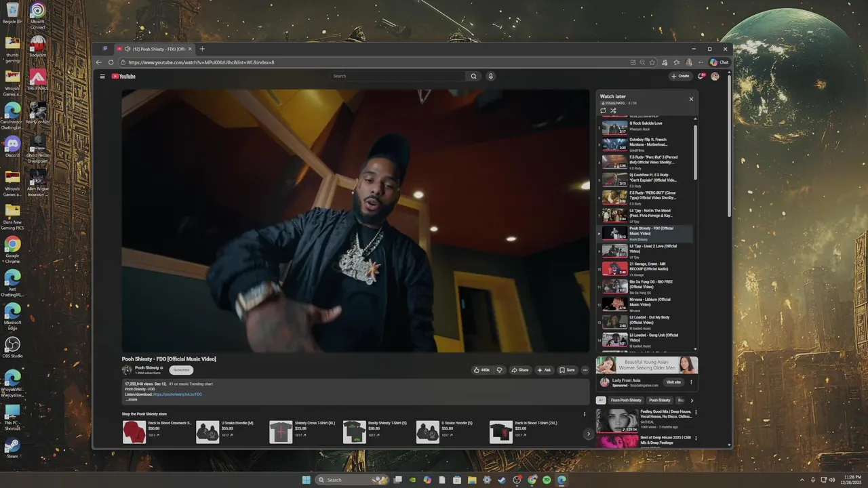Select the 'From Pooh Shiesty' chip
868x488 pixels.
(x=626, y=400)
